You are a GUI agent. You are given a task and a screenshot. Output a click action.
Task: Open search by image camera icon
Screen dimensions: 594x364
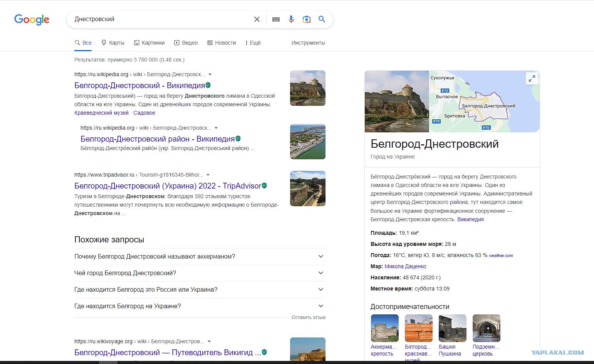point(307,19)
